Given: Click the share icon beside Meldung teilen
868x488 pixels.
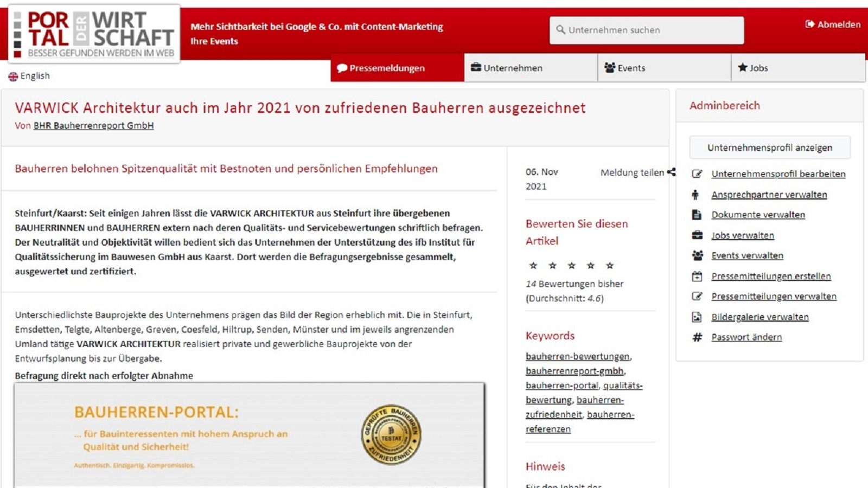Looking at the screenshot, I should coord(671,172).
